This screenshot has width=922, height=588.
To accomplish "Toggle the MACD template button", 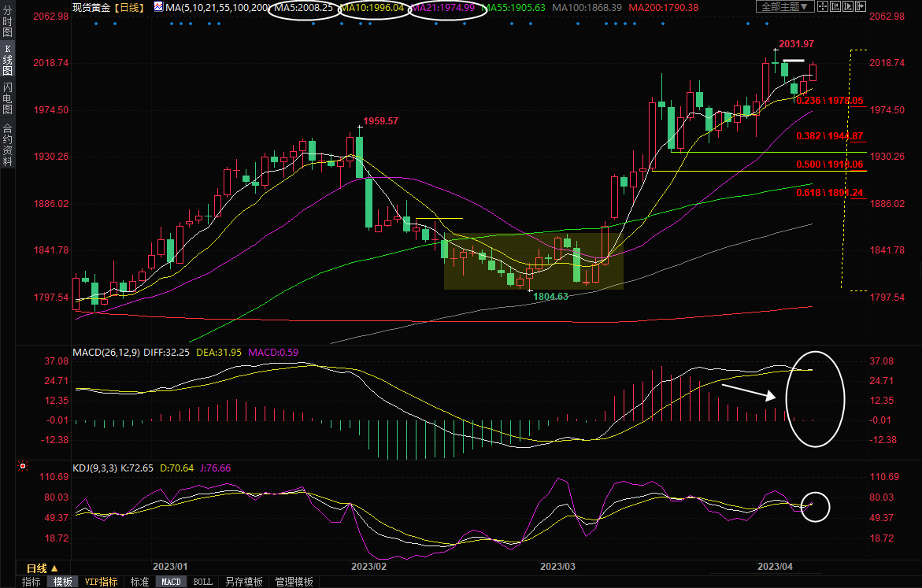I will (x=171, y=582).
